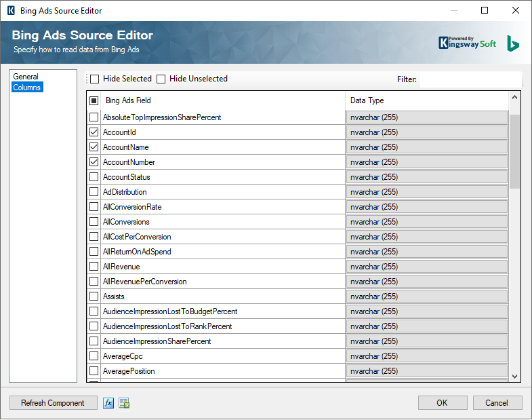Uncheck the AccountName field checkbox
Viewport: 532px width, 420px height.
click(x=94, y=147)
